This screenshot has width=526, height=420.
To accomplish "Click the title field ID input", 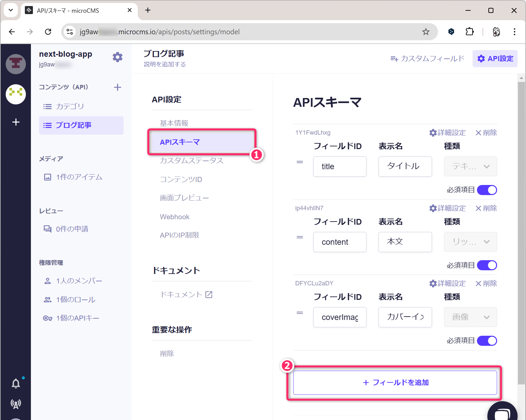I will (x=340, y=167).
